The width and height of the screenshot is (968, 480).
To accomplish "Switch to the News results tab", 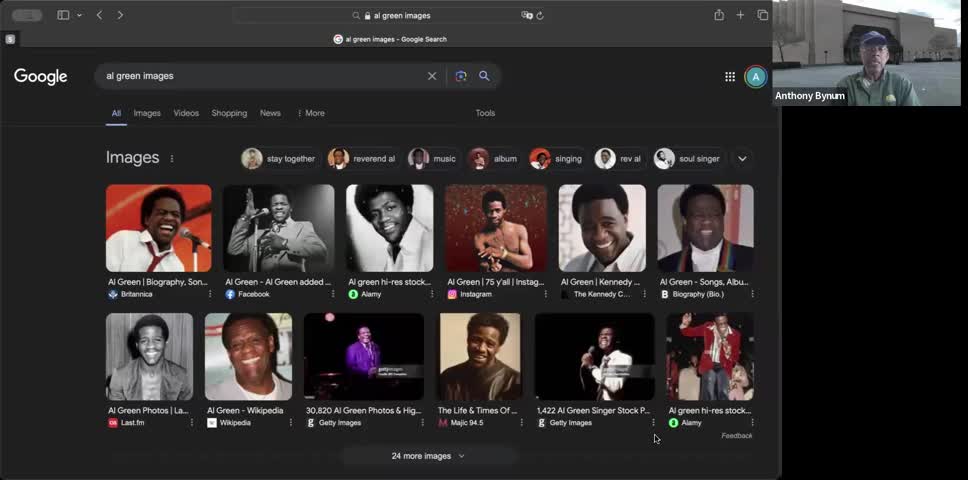I will click(x=270, y=113).
